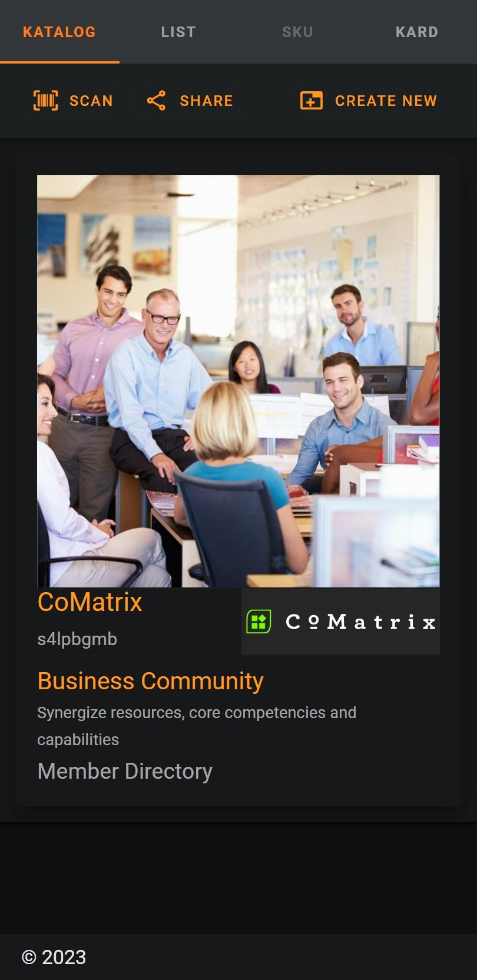The width and height of the screenshot is (477, 980).
Task: Click the barcode scan icon
Action: point(46,101)
